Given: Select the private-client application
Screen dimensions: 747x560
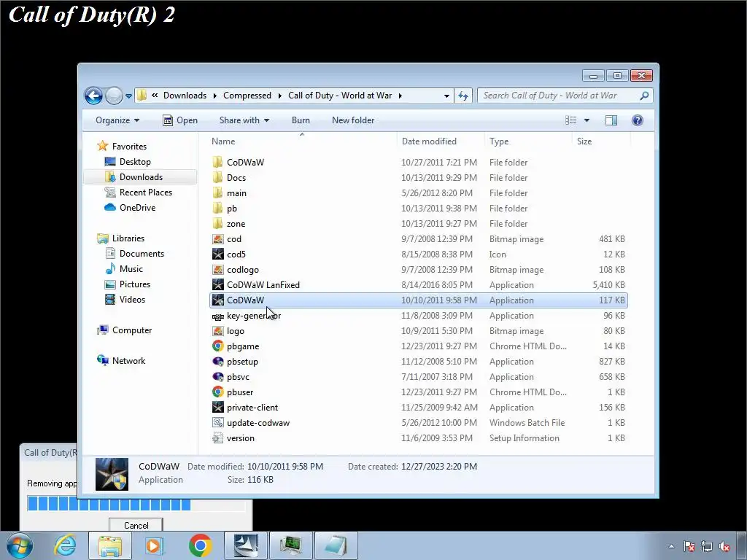Looking at the screenshot, I should coord(418,408).
